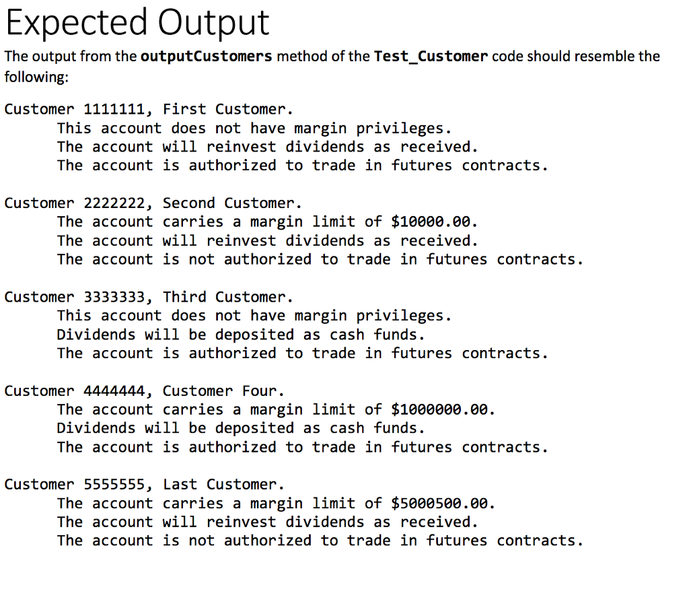Click the bold outputCustomers method name
Image resolution: width=689 pixels, height=616 pixels.
[206, 57]
